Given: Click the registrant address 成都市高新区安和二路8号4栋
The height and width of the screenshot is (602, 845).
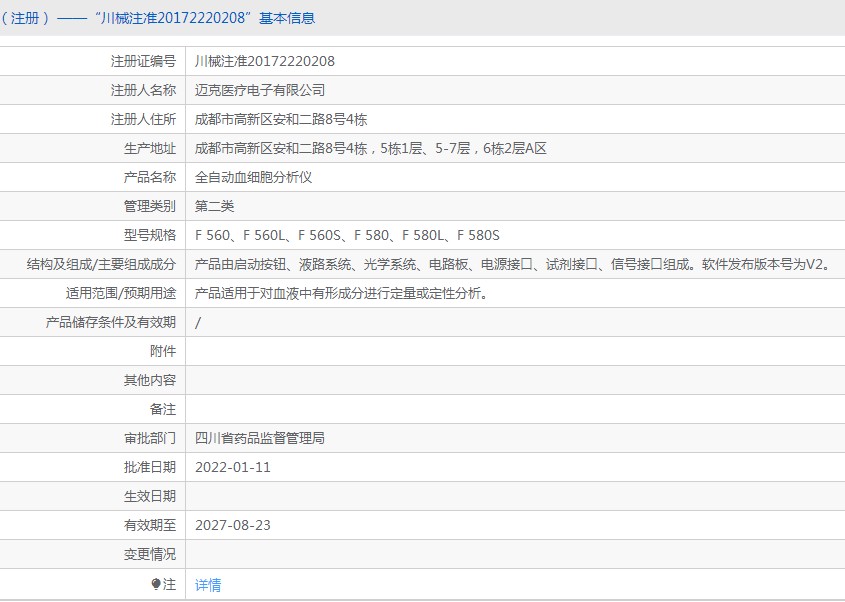Looking at the screenshot, I should coord(281,119).
